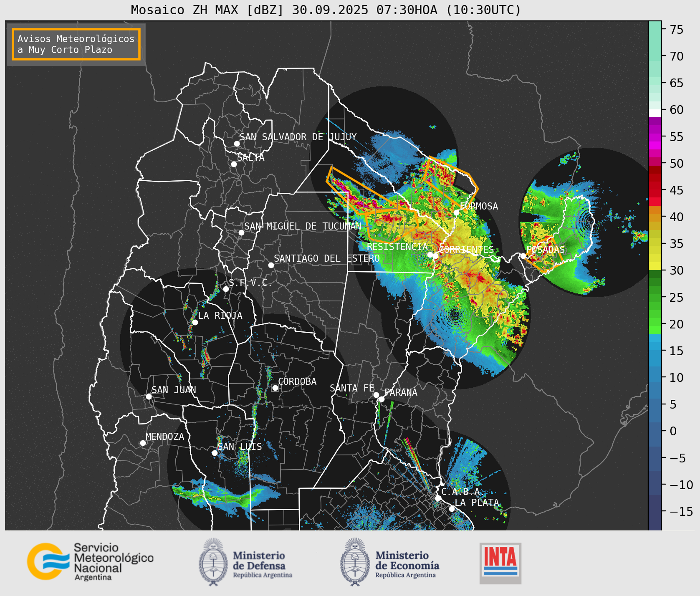
Task: Click the SAN JUAN city marker dot
Action: 149,396
